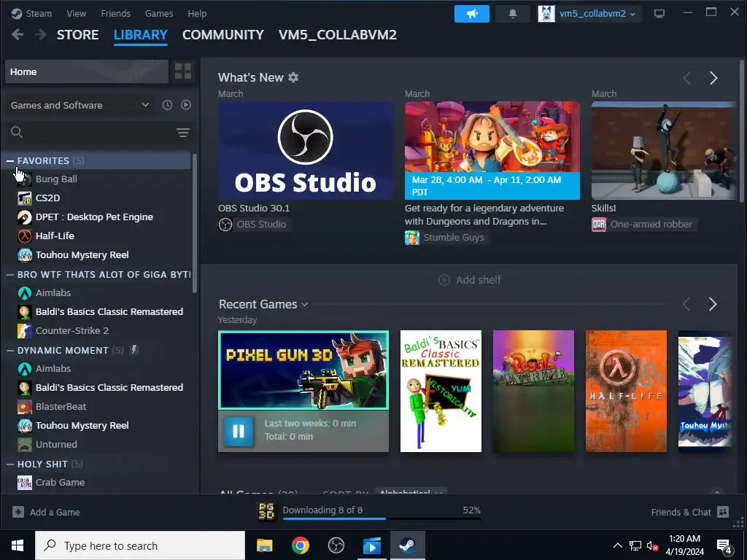The width and height of the screenshot is (747, 560).
Task: Previous page arrow in What's New
Action: coord(687,78)
